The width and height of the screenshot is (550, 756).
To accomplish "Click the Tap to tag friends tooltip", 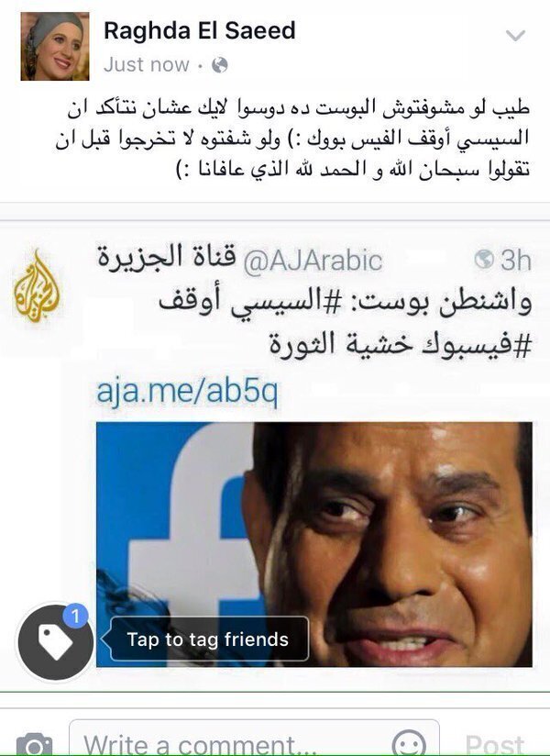I will (x=206, y=639).
